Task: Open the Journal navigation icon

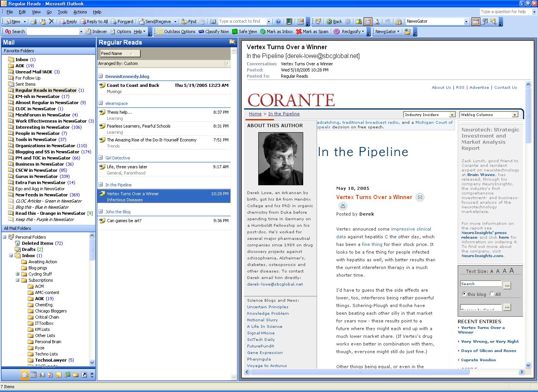Action: click(67, 374)
